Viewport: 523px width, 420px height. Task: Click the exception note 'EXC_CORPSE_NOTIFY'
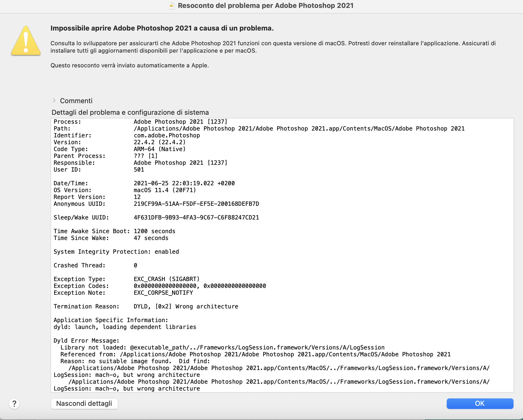coord(163,293)
